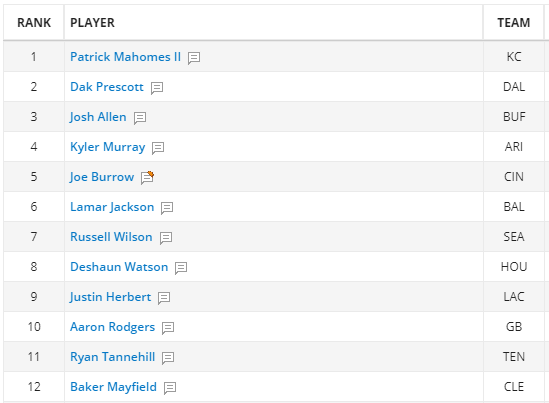The image size is (549, 403).
Task: Open notes icon beside Dak Prescott
Action: [157, 88]
